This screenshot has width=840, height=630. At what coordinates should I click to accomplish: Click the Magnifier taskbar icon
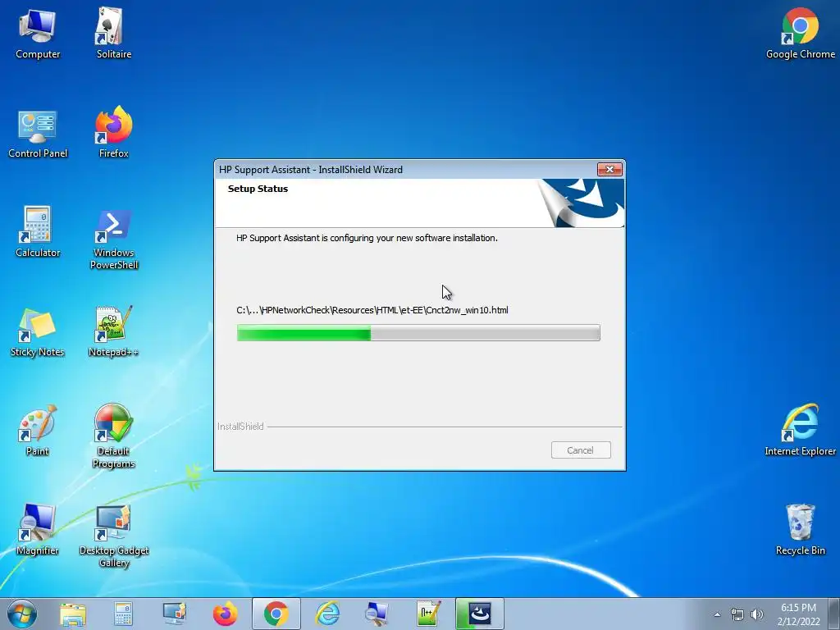pyautogui.click(x=377, y=614)
